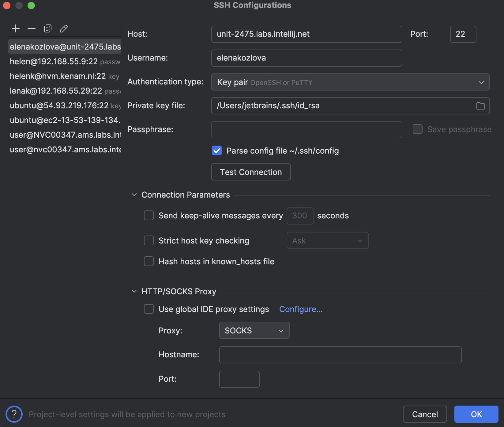Collapse the Connection Parameters section
The width and height of the screenshot is (504, 427).
tap(134, 195)
